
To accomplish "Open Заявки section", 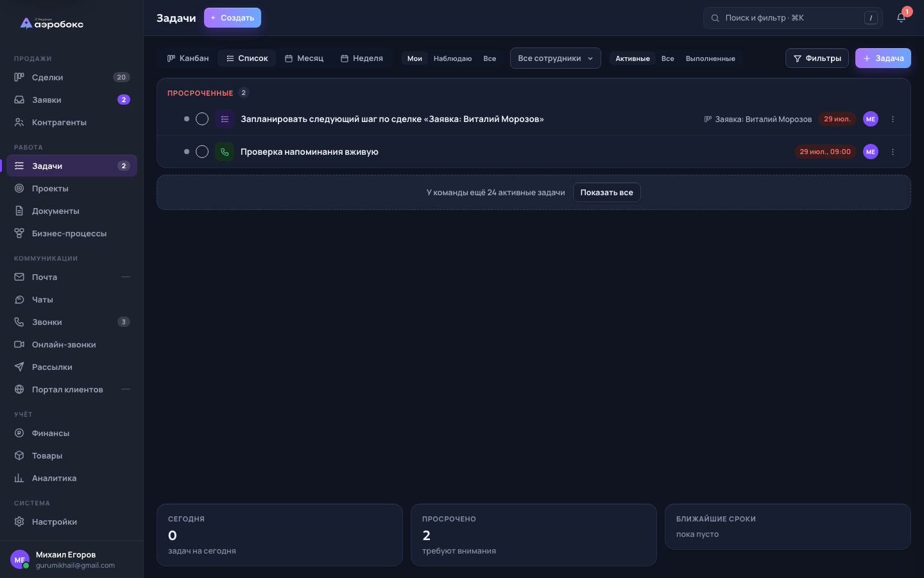I will coord(72,100).
